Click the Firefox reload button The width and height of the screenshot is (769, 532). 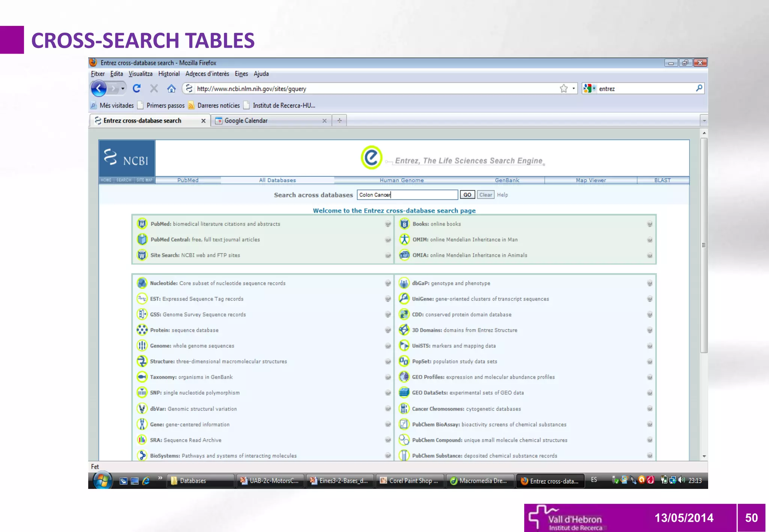(x=137, y=89)
